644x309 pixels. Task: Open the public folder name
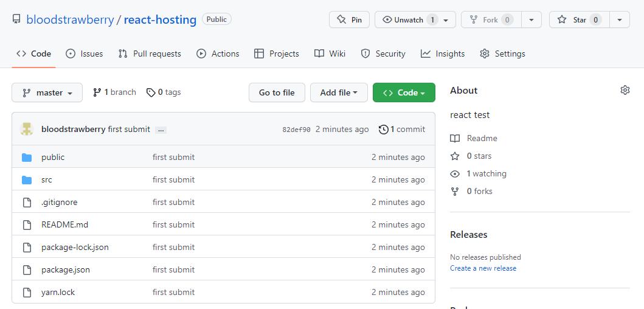53,158
